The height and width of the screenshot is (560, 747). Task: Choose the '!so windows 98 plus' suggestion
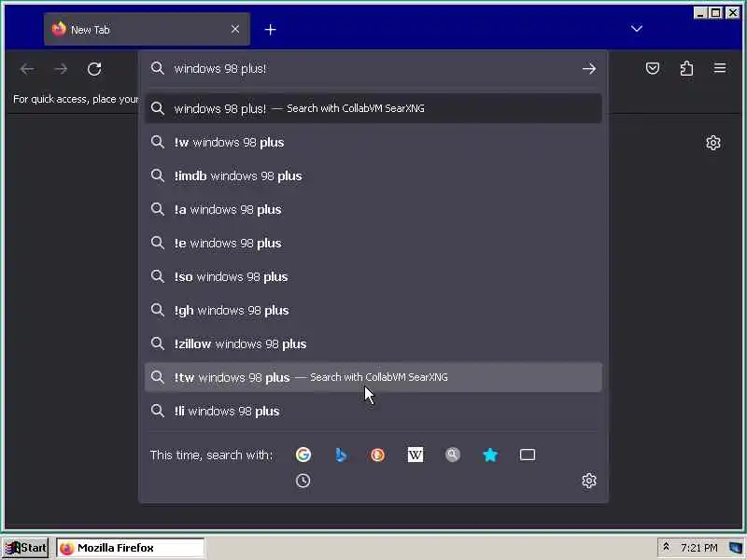pos(373,276)
